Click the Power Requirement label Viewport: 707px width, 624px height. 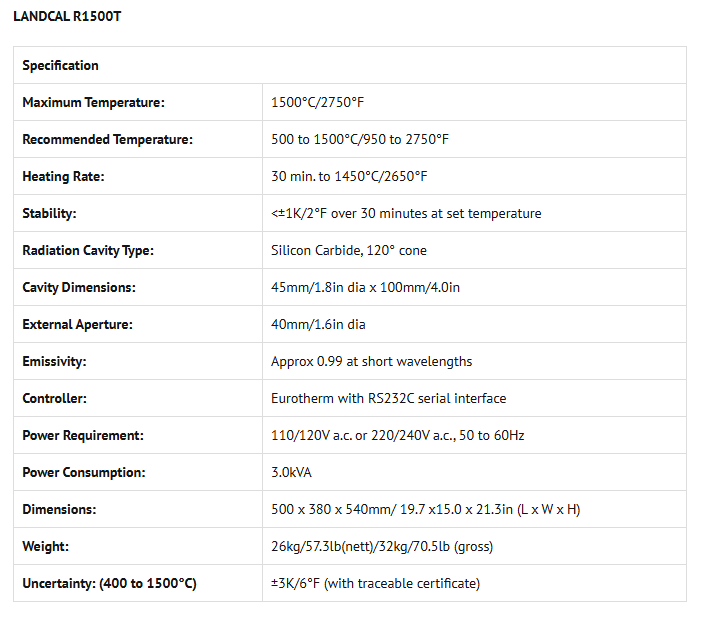click(83, 435)
